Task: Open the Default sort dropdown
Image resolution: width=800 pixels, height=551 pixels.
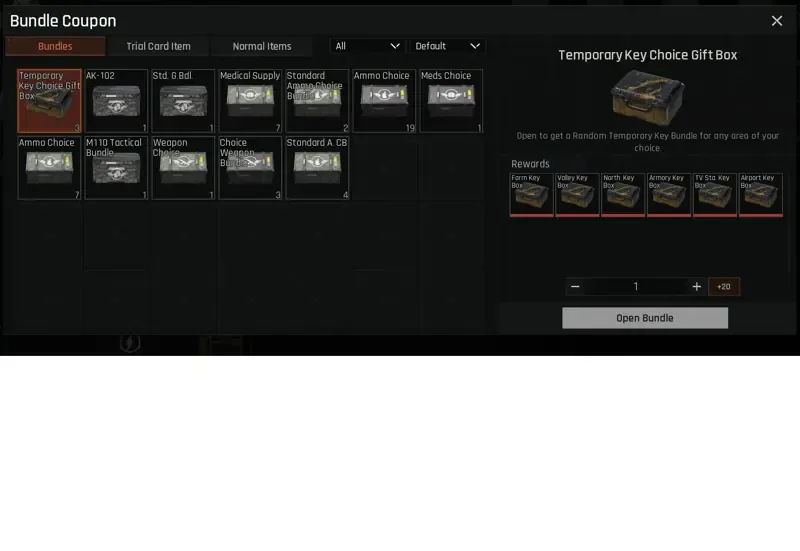Action: 447,46
